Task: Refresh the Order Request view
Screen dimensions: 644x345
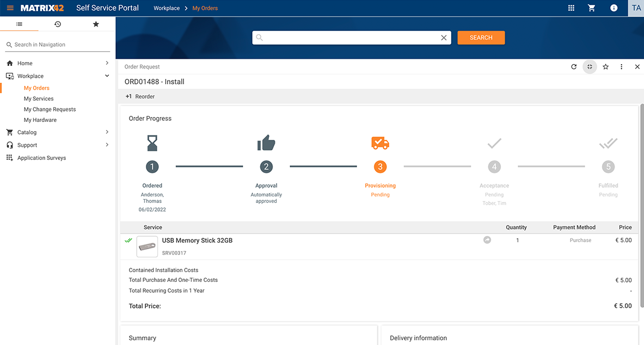Action: pyautogui.click(x=573, y=66)
